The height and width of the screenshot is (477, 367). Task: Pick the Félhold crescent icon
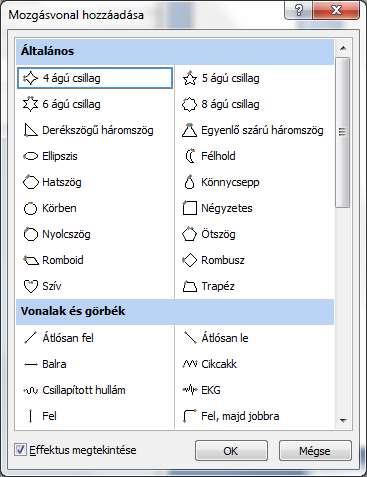point(190,156)
